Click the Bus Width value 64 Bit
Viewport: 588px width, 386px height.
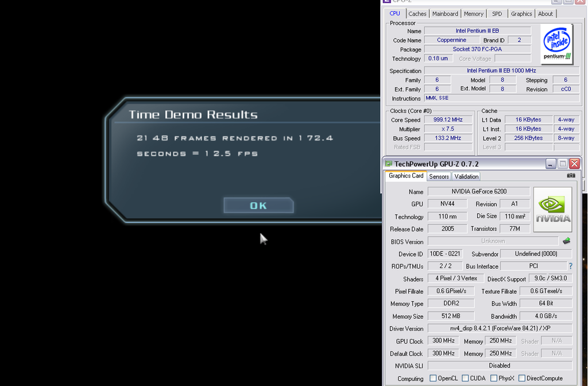[x=546, y=303]
